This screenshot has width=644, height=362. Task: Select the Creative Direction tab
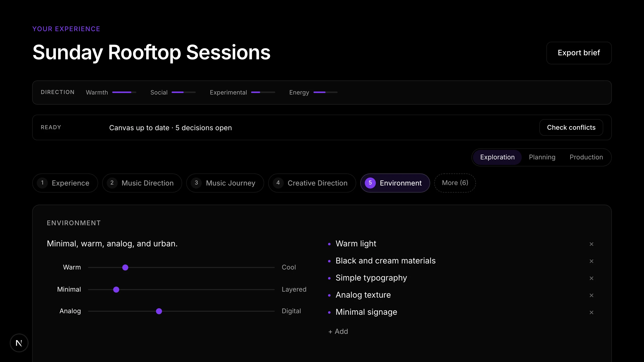point(312,183)
